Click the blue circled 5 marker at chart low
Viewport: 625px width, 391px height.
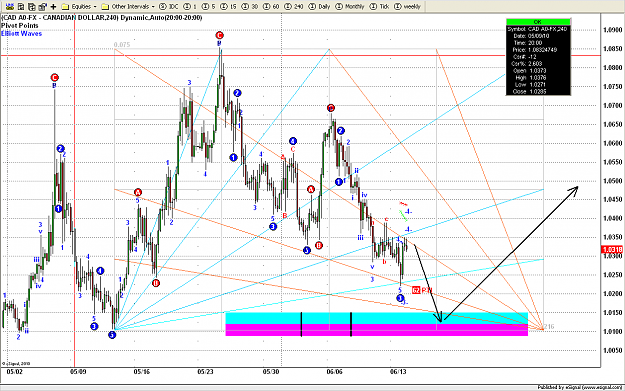click(112, 335)
